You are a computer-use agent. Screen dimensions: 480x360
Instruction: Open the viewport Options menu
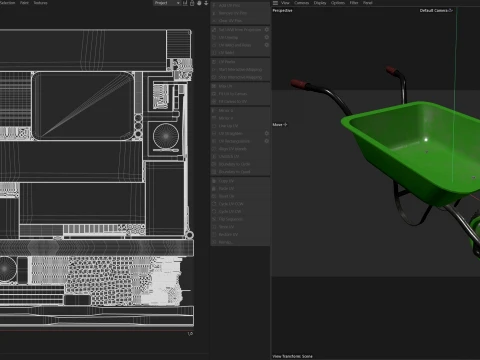(x=338, y=3)
